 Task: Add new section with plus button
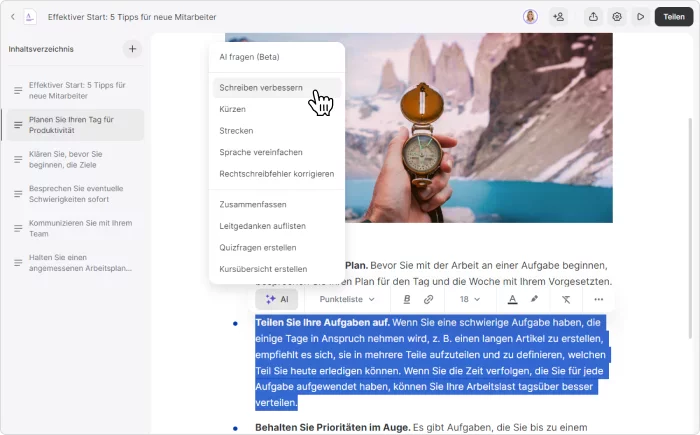[x=132, y=49]
